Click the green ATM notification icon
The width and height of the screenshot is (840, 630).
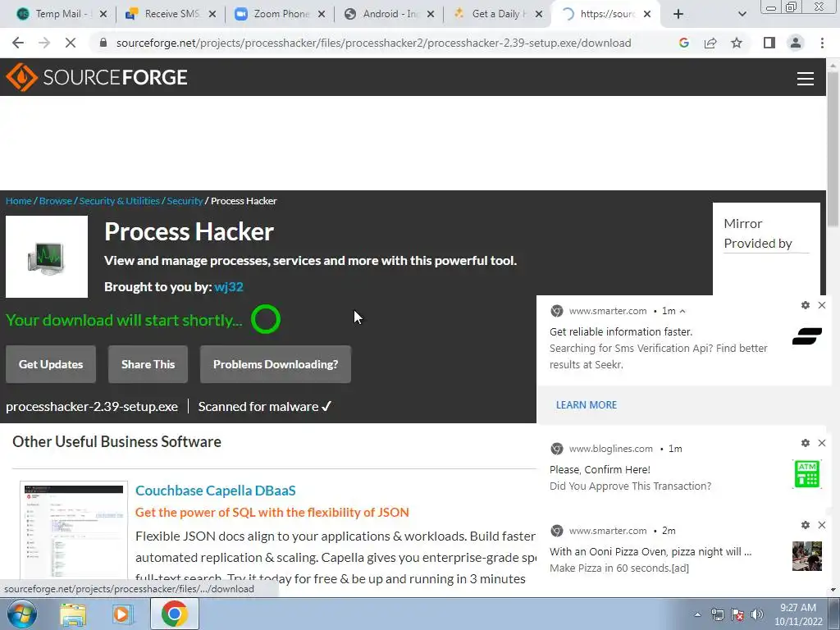[x=807, y=474]
